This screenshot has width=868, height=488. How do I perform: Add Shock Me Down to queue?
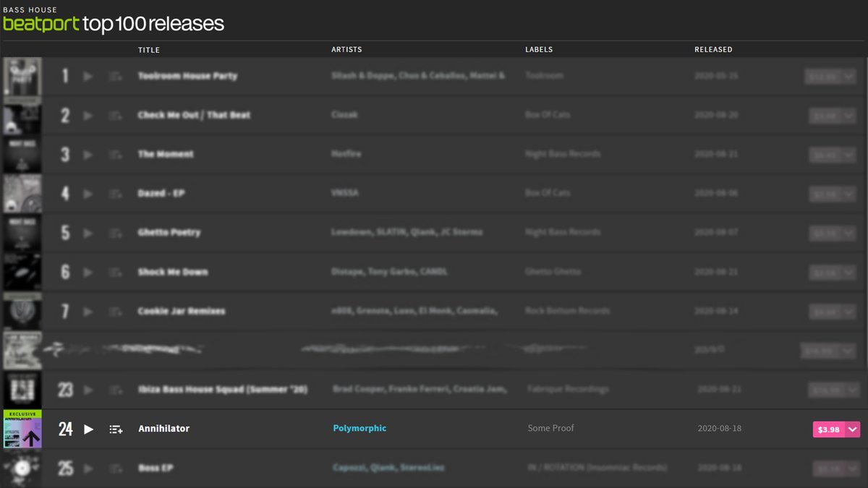115,273
